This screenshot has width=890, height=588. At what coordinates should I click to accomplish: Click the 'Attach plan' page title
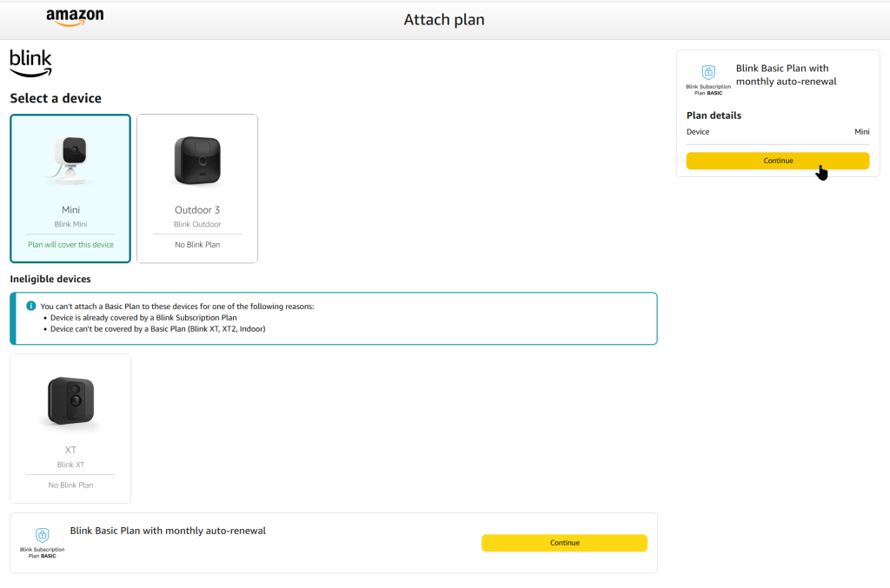click(444, 19)
